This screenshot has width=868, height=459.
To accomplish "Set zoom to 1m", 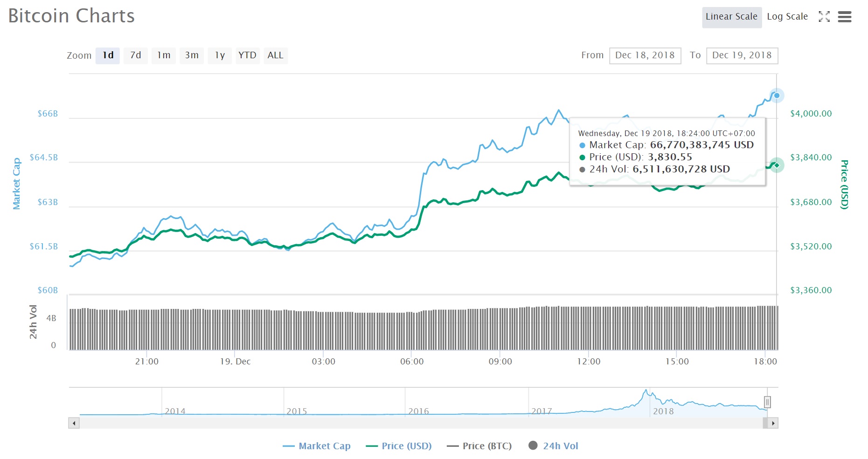I will click(164, 55).
